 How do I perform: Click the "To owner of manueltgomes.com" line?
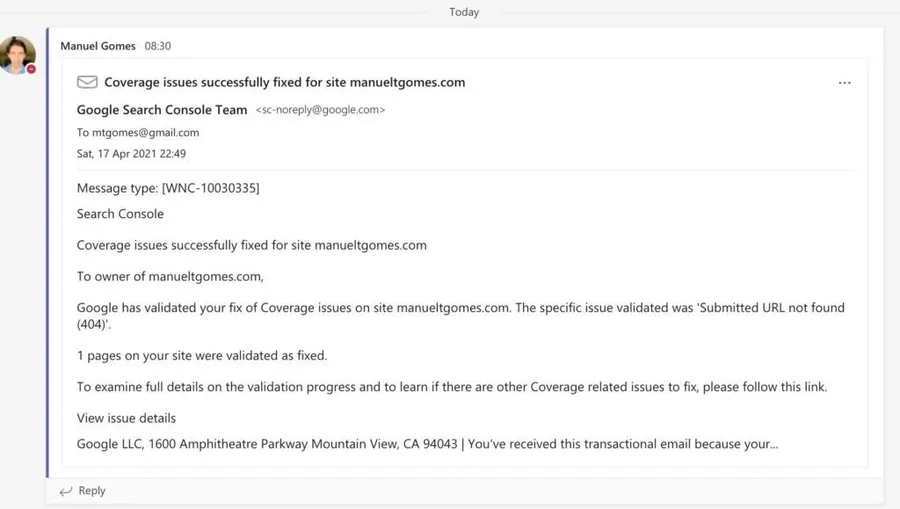pyautogui.click(x=170, y=276)
